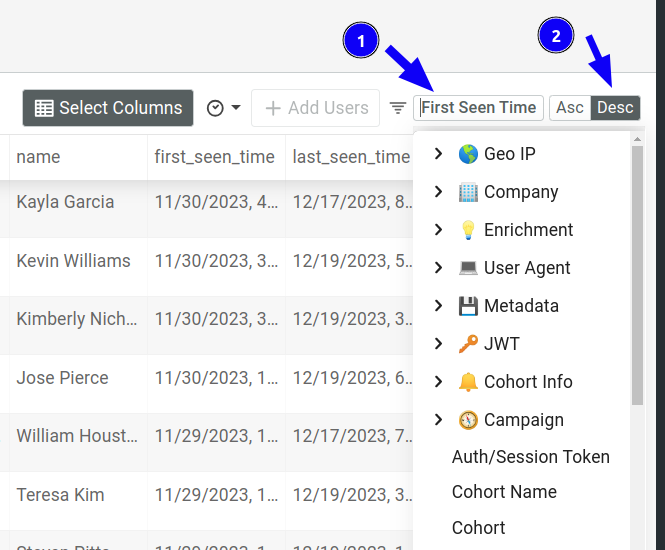Select Desc sort order
The height and width of the screenshot is (550, 665).
click(615, 108)
